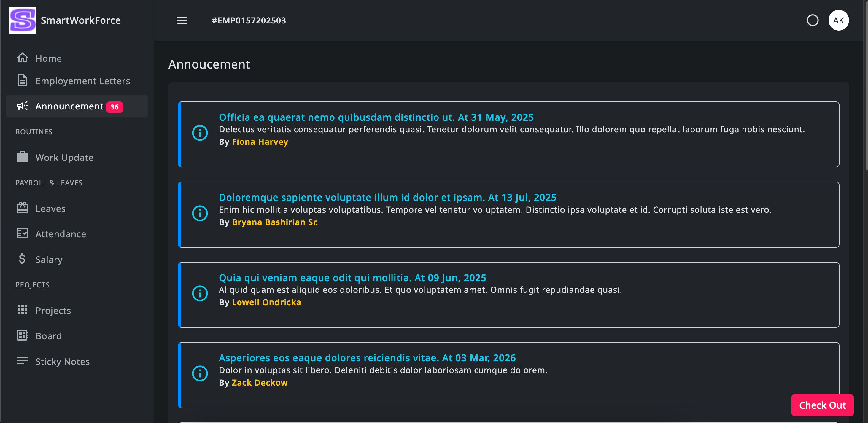Click the red 36 announcement badge

tap(115, 107)
